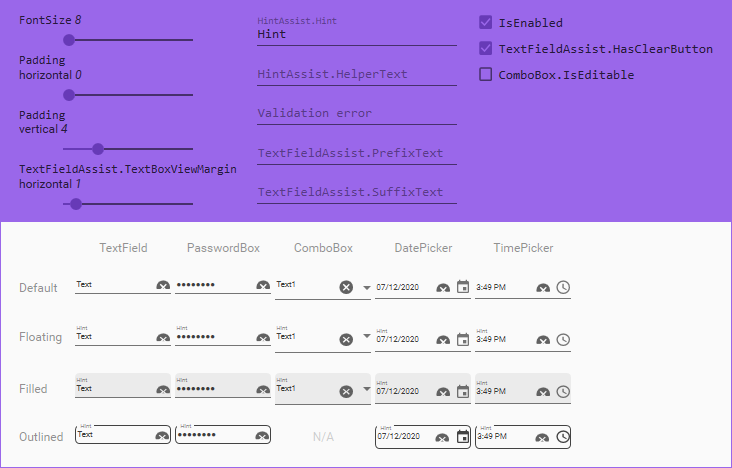The height and width of the screenshot is (468, 732).
Task: Click the HintAssist.HelperText input field
Action: tap(357, 74)
